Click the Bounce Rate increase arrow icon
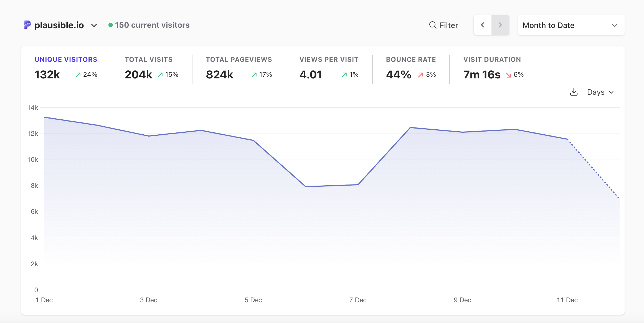 pyautogui.click(x=420, y=75)
